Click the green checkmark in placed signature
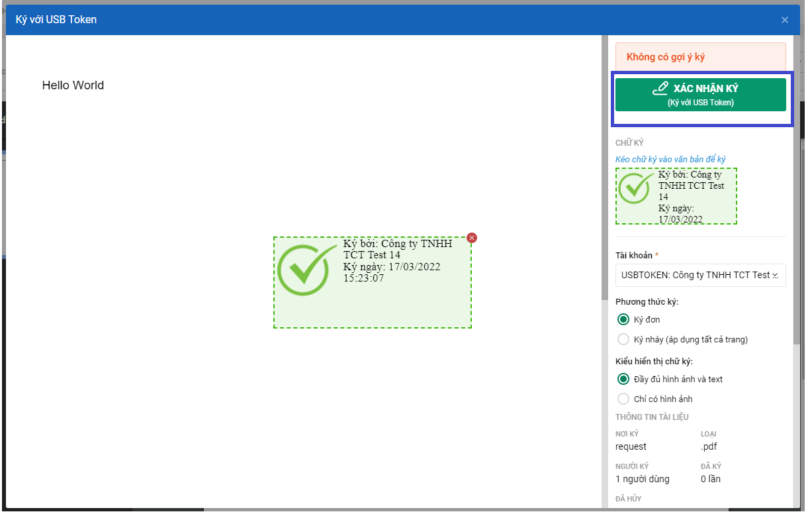 click(306, 269)
